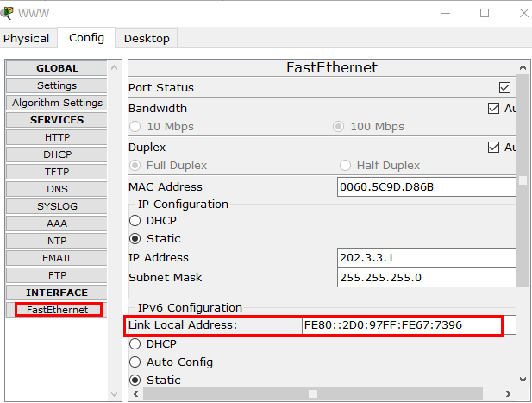The image size is (532, 403).
Task: Click the Packet Tracer window title icon
Action: point(8,12)
